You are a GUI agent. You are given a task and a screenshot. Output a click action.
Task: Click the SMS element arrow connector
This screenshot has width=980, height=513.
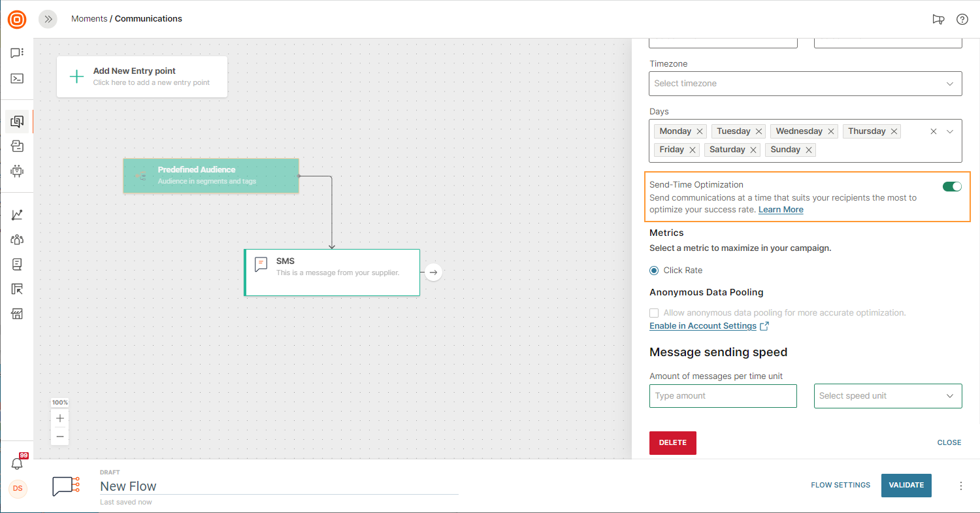click(x=433, y=273)
